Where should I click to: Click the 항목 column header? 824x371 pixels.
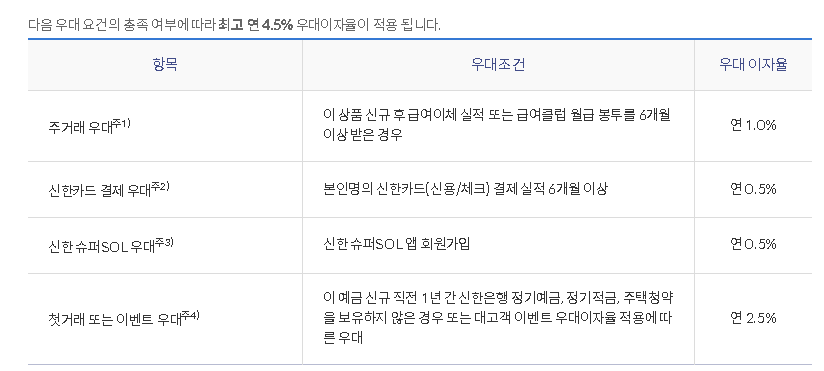(165, 65)
